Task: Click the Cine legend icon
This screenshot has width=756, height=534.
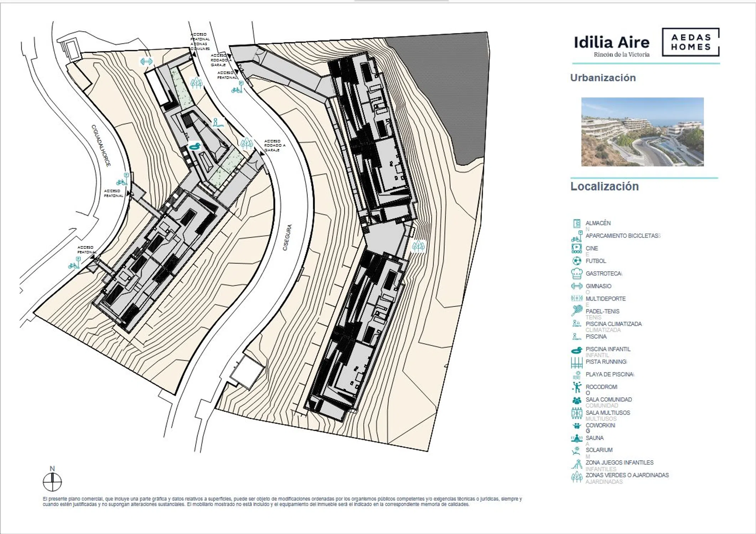Action: [577, 248]
